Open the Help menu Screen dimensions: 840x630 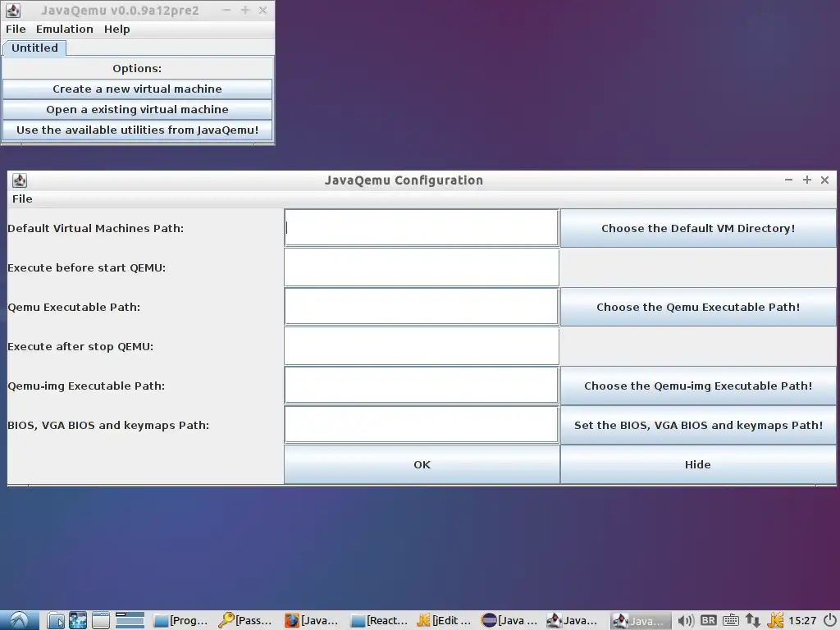tap(116, 29)
